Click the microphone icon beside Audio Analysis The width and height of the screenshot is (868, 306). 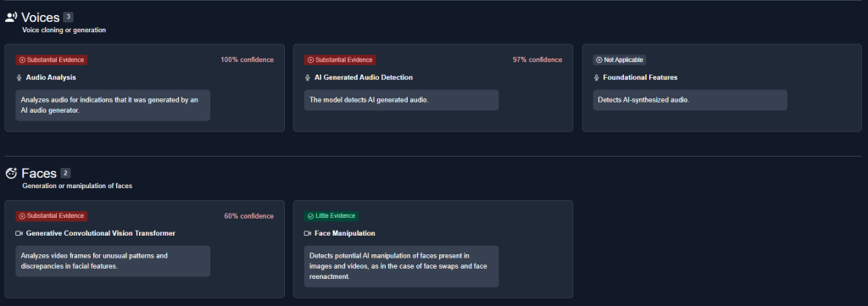[19, 77]
